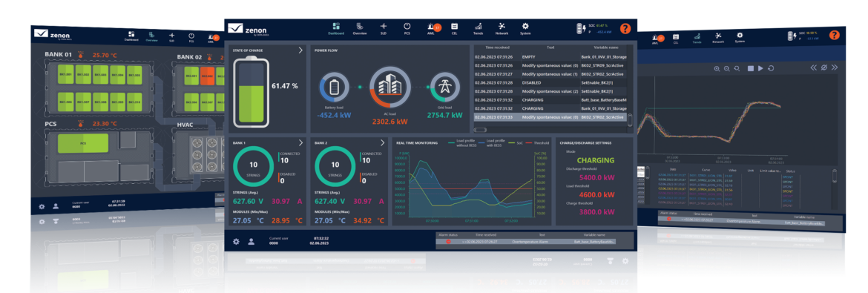The height and width of the screenshot is (293, 868).
Task: Open the CEL event list icon in center window
Action: tap(455, 28)
